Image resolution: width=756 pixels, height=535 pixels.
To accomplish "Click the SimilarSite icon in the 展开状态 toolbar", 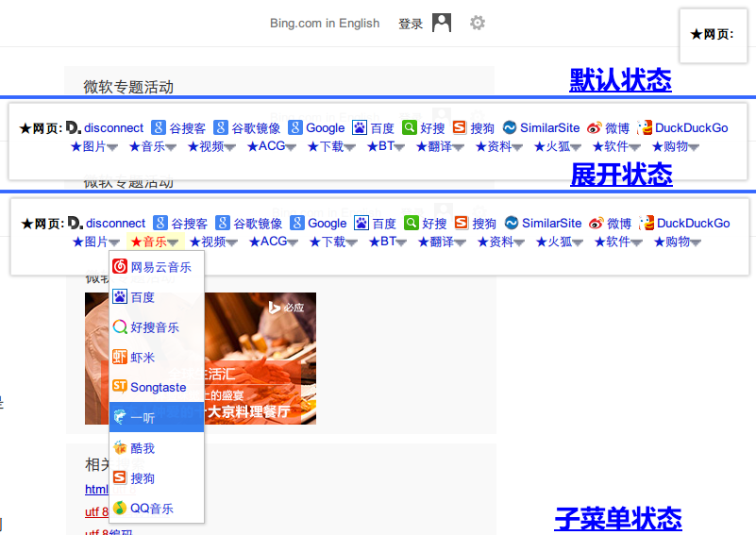I will coord(510,127).
